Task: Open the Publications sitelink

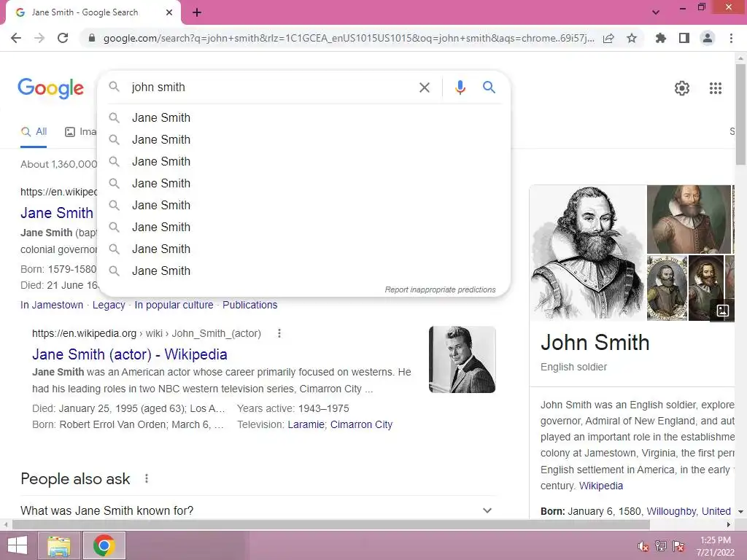Action: click(x=249, y=305)
